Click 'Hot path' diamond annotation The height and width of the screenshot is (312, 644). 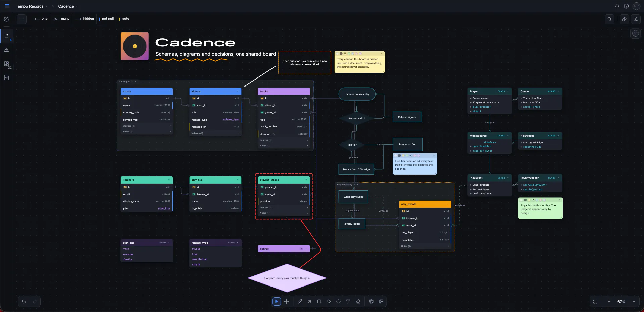point(287,278)
